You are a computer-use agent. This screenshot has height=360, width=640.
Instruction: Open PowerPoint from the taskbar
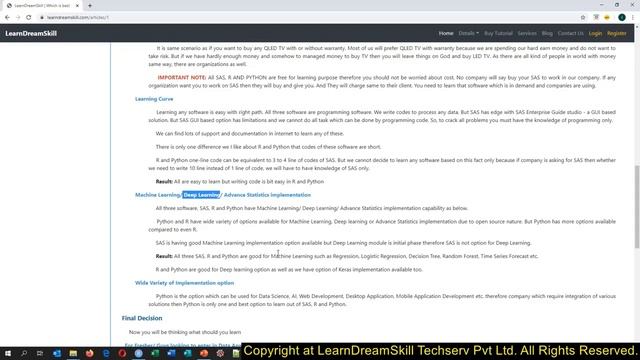pyautogui.click(x=204, y=353)
